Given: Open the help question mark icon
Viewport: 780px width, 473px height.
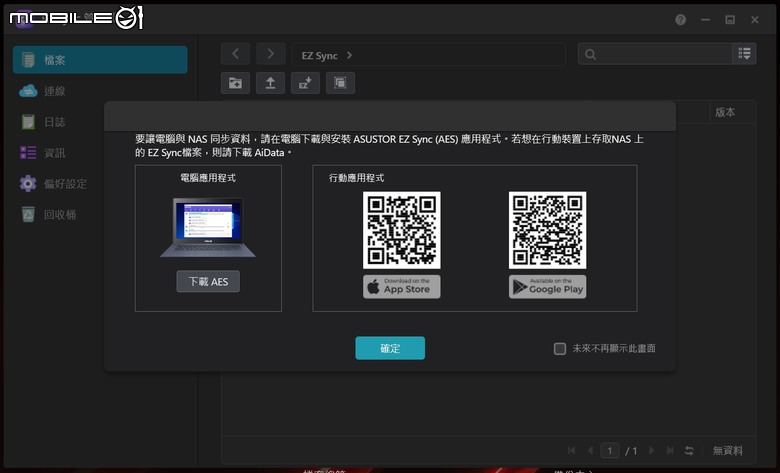Looking at the screenshot, I should tap(681, 19).
